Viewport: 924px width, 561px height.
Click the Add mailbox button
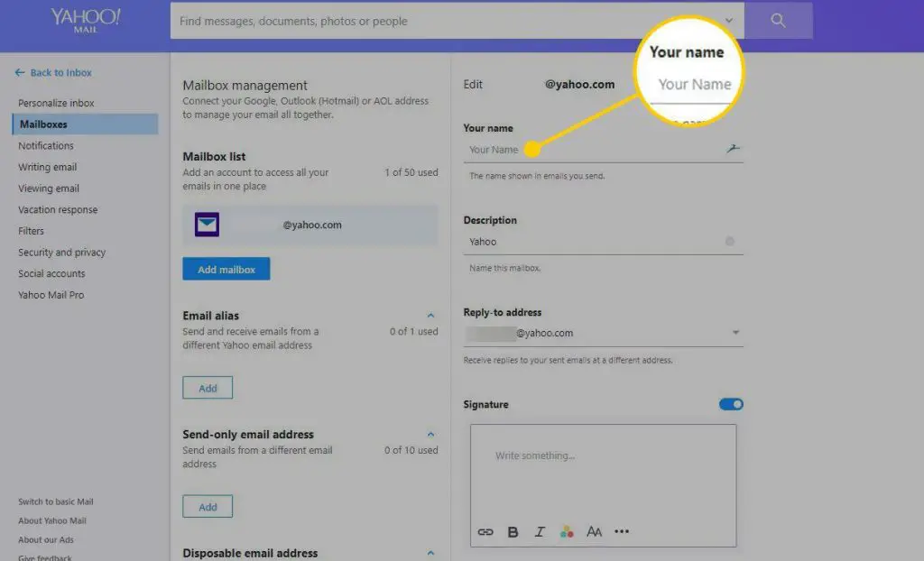(226, 270)
